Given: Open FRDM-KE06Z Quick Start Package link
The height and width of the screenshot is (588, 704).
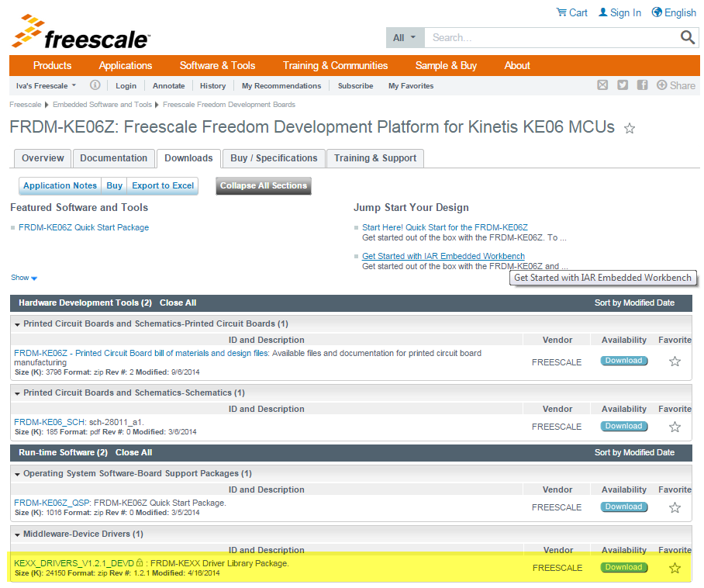Looking at the screenshot, I should (x=84, y=227).
